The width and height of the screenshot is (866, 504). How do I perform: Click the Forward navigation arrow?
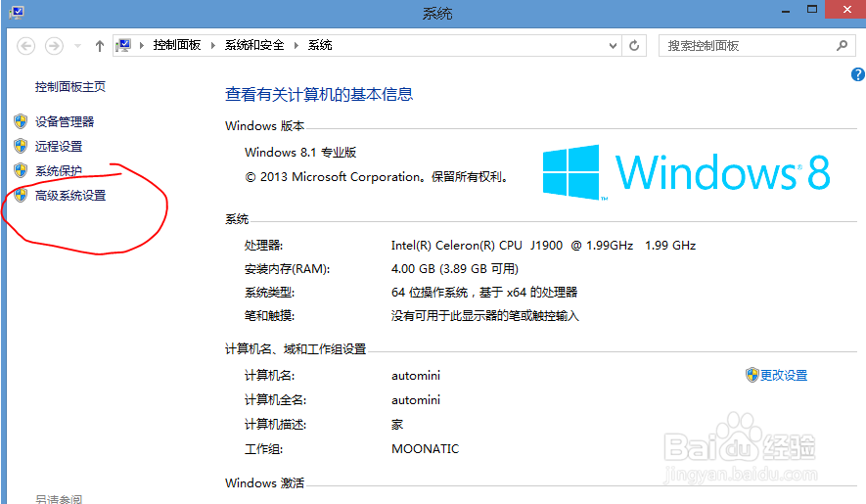[x=54, y=45]
